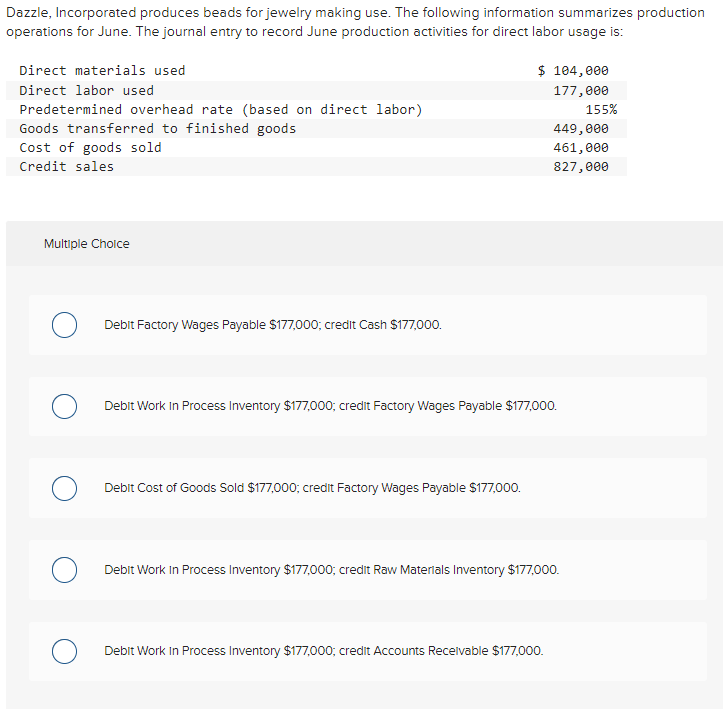Click the question paragraph about Dazzle, Incorporated

point(356,22)
